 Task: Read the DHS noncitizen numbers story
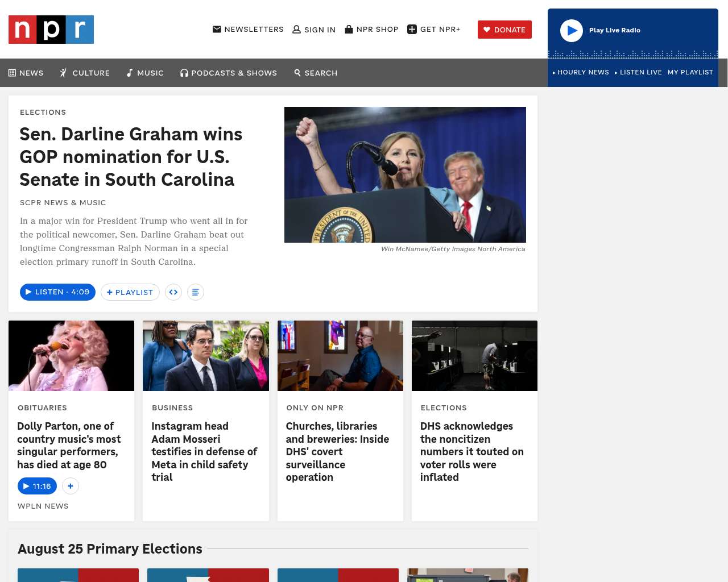tap(472, 451)
